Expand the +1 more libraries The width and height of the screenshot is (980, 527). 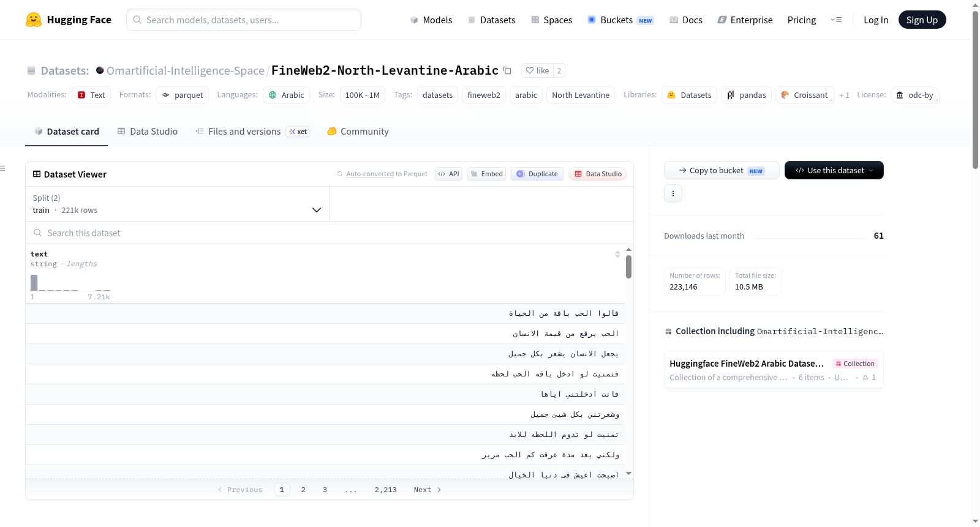point(845,95)
